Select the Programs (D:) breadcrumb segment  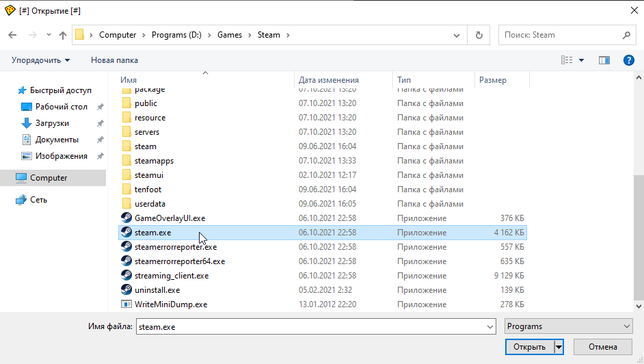point(176,35)
